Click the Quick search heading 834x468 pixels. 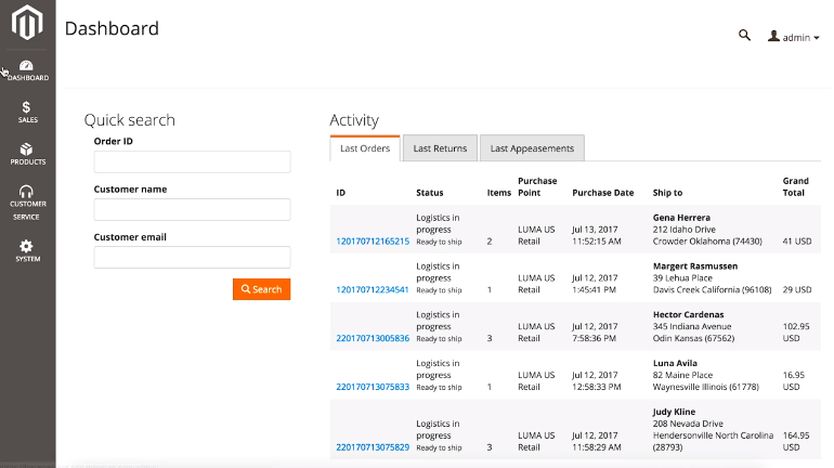129,120
